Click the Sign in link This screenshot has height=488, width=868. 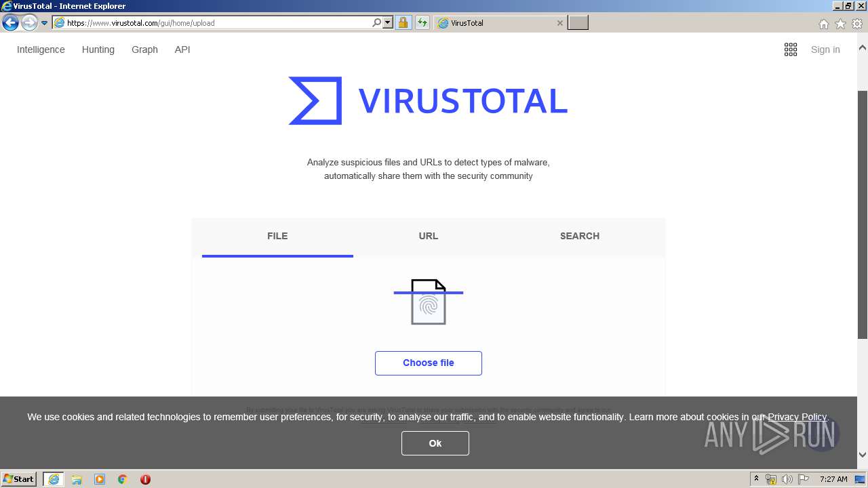[x=825, y=49]
